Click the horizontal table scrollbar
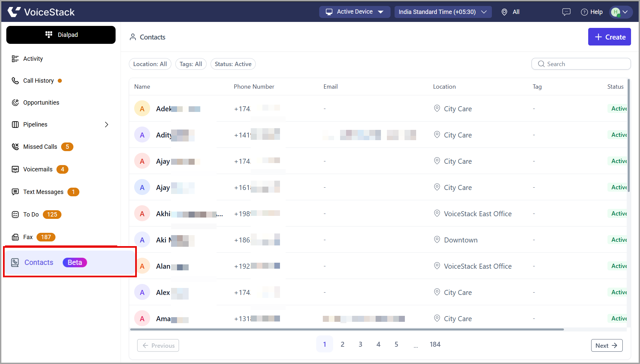Viewport: 640px width, 364px height. click(347, 329)
